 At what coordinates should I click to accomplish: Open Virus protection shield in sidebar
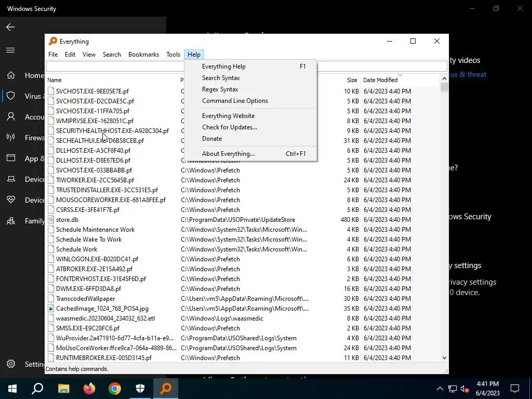click(x=11, y=96)
